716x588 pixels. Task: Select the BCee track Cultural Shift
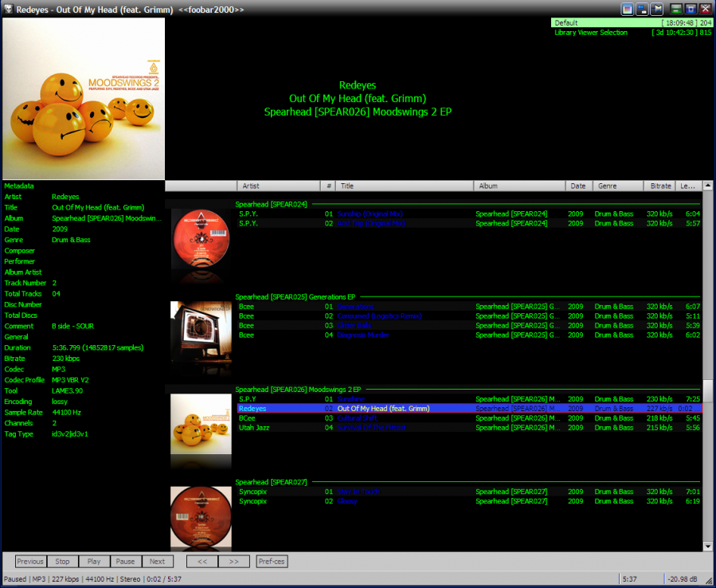pyautogui.click(x=469, y=418)
